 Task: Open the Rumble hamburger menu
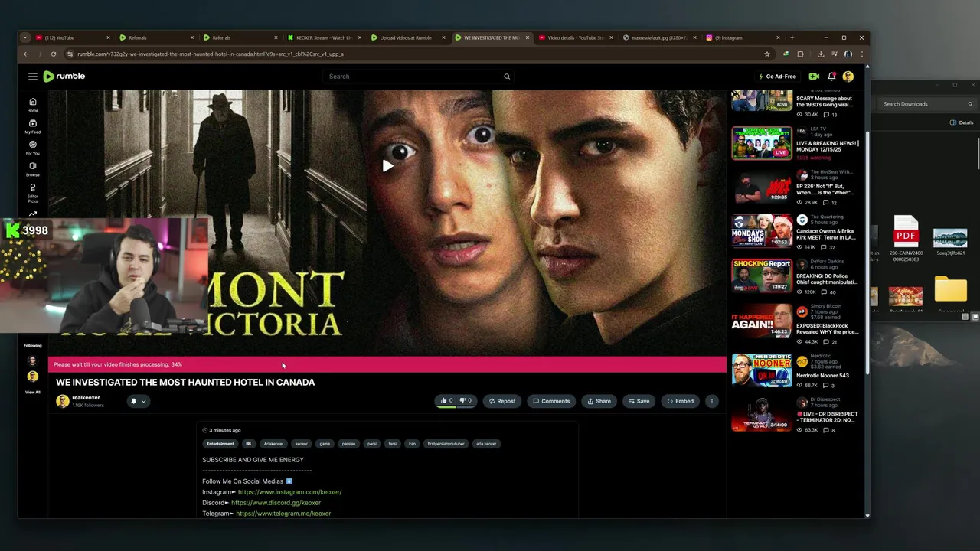[33, 77]
